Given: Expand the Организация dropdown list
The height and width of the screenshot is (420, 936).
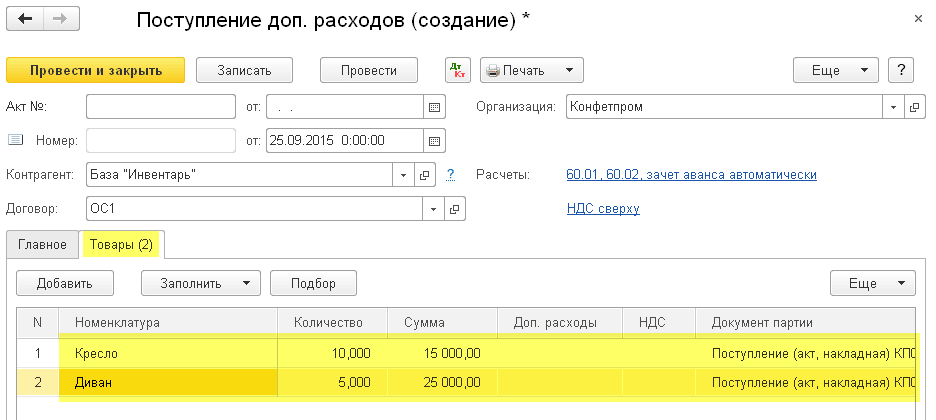Looking at the screenshot, I should [894, 106].
